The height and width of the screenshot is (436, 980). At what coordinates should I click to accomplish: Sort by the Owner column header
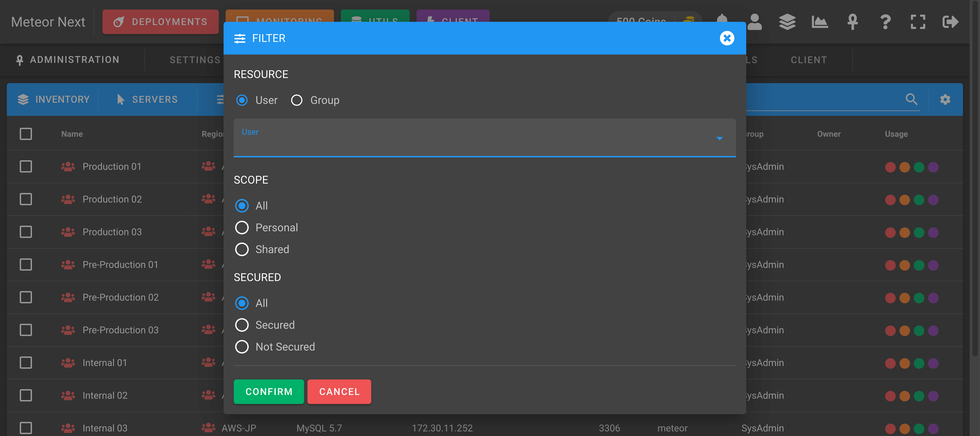tap(829, 134)
